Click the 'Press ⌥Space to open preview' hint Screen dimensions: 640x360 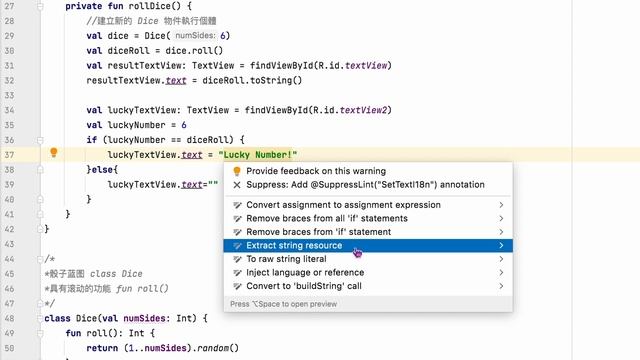pos(283,304)
